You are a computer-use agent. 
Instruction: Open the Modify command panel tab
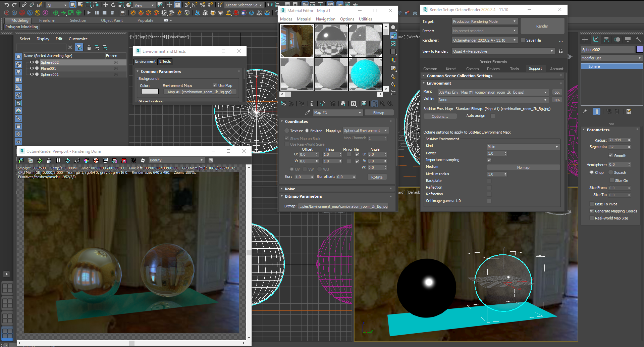pyautogui.click(x=596, y=40)
